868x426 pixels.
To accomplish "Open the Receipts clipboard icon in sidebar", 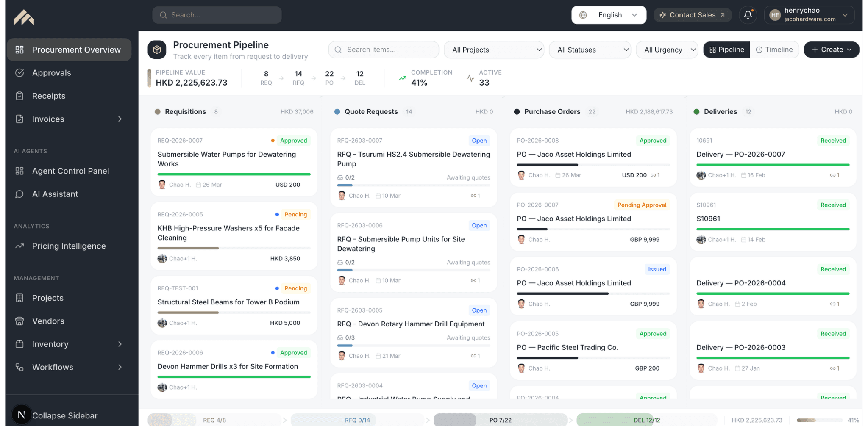I will click(19, 96).
